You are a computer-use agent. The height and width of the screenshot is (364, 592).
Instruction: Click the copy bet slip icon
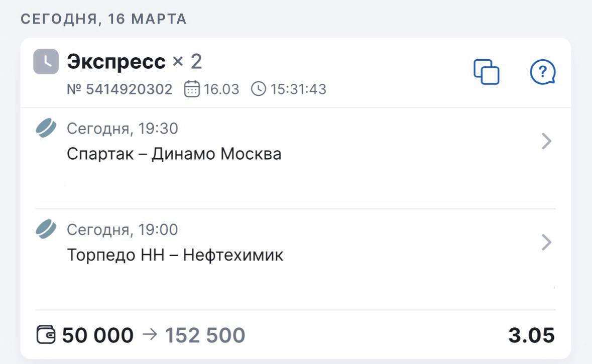(x=487, y=72)
